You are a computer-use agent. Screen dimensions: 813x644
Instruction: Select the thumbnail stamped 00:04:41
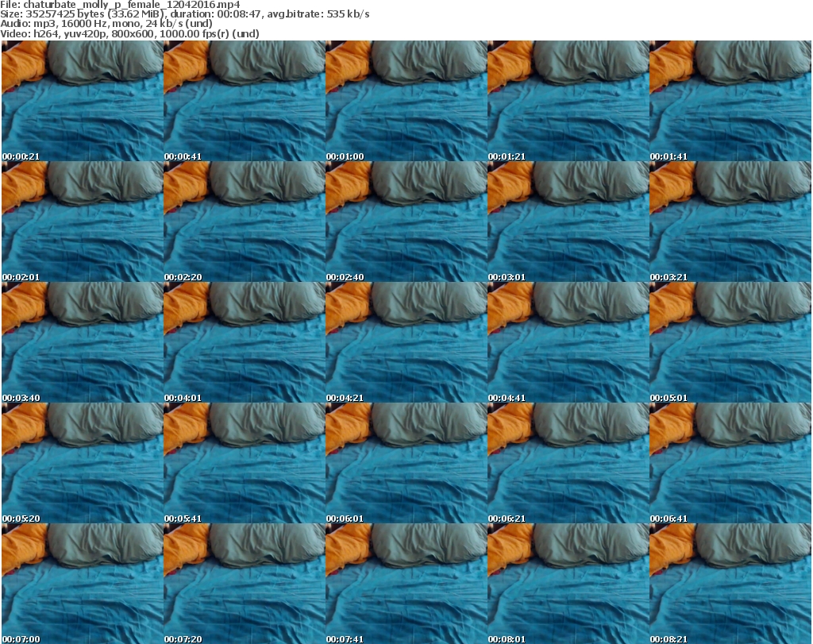click(x=568, y=342)
